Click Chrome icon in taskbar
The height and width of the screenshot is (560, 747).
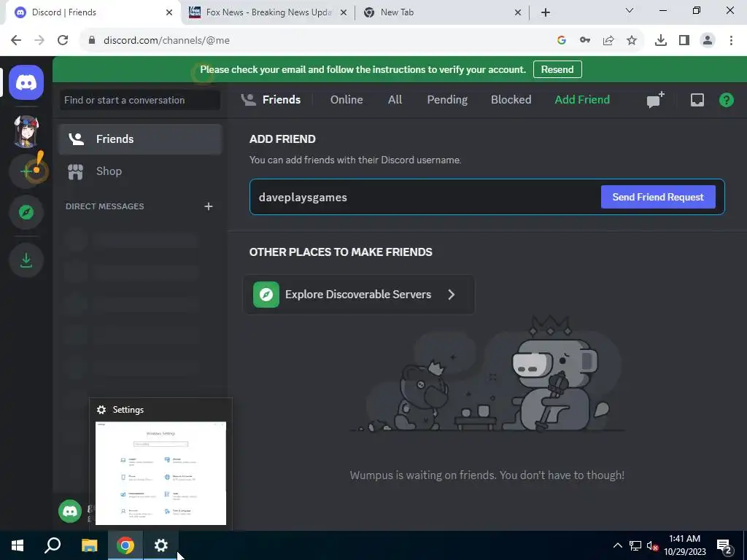(x=125, y=545)
